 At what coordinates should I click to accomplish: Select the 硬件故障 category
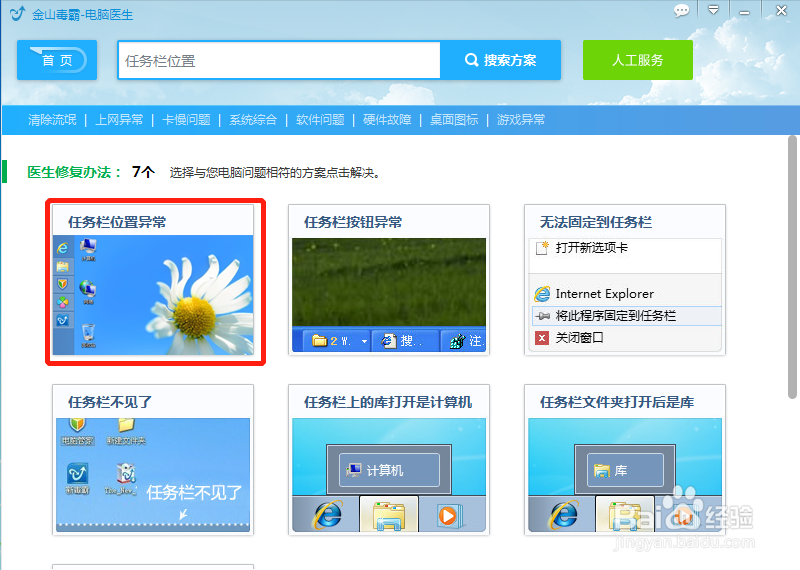[x=387, y=120]
